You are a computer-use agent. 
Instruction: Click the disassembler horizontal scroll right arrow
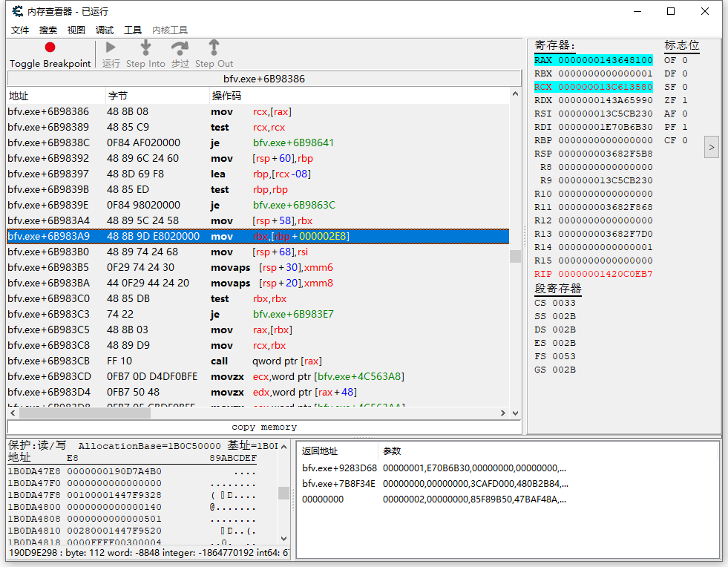pyautogui.click(x=503, y=413)
